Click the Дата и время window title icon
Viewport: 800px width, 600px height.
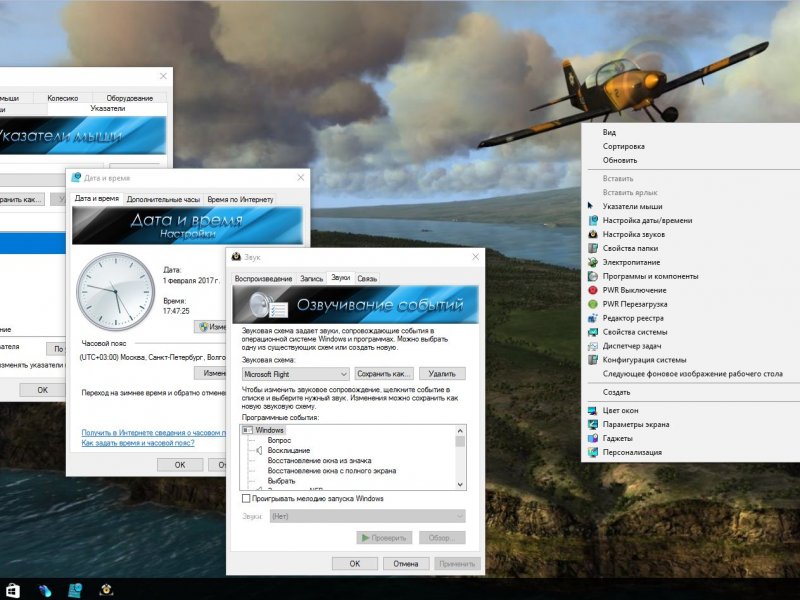(77, 178)
